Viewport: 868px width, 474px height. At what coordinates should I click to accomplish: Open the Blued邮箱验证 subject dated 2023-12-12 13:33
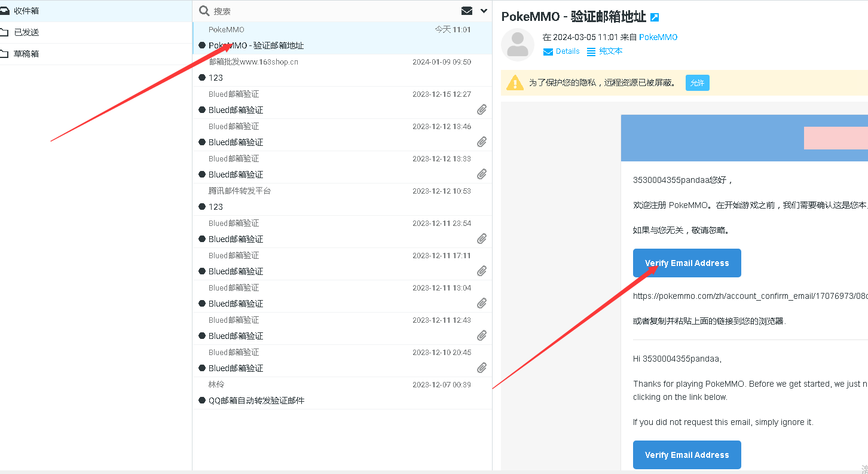pyautogui.click(x=236, y=175)
